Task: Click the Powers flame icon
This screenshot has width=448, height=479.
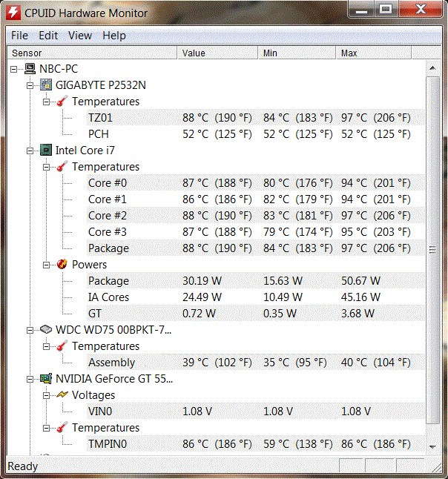Action: point(62,265)
